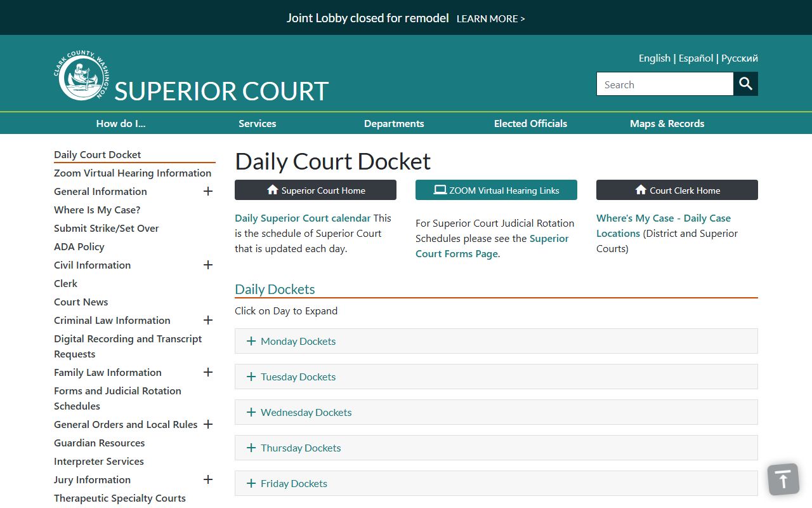Click the Court Clerk Home button
This screenshot has width=812, height=508.
click(677, 190)
